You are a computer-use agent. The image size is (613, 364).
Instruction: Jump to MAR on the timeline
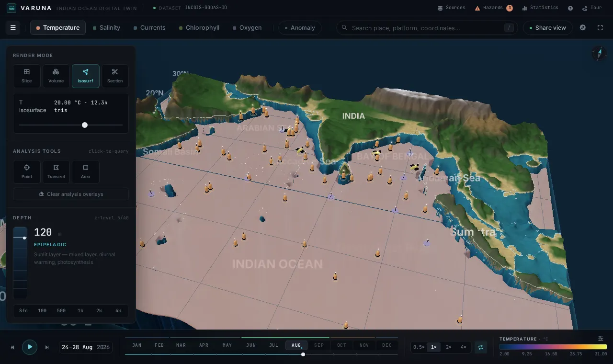181,345
